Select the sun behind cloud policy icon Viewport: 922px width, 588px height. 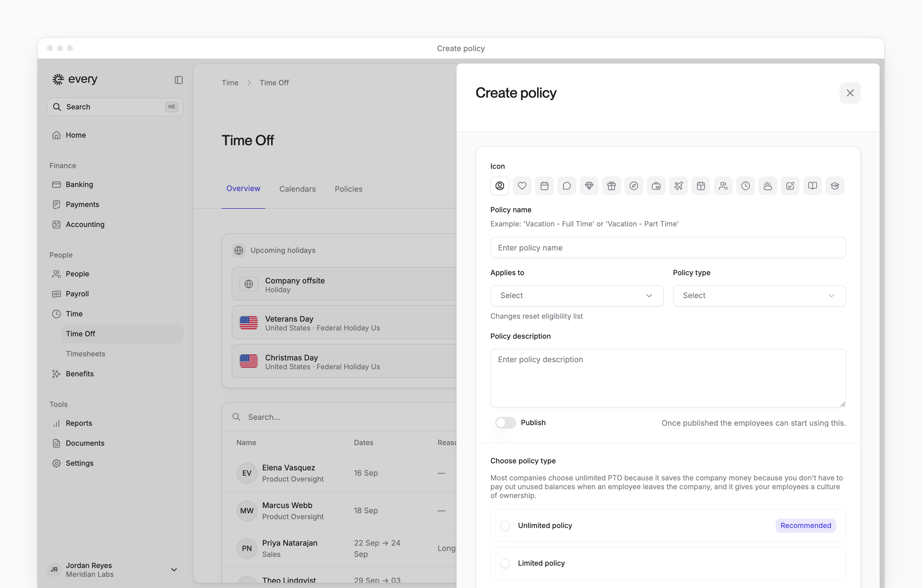(768, 186)
